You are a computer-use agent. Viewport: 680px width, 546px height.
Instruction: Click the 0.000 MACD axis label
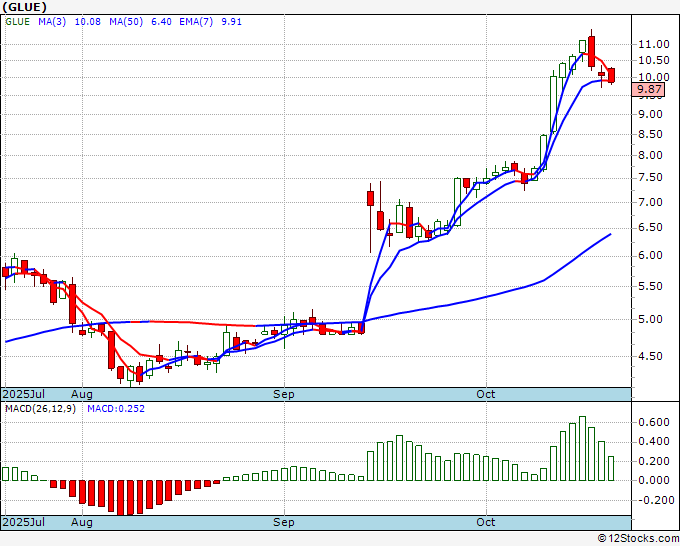[x=654, y=481]
